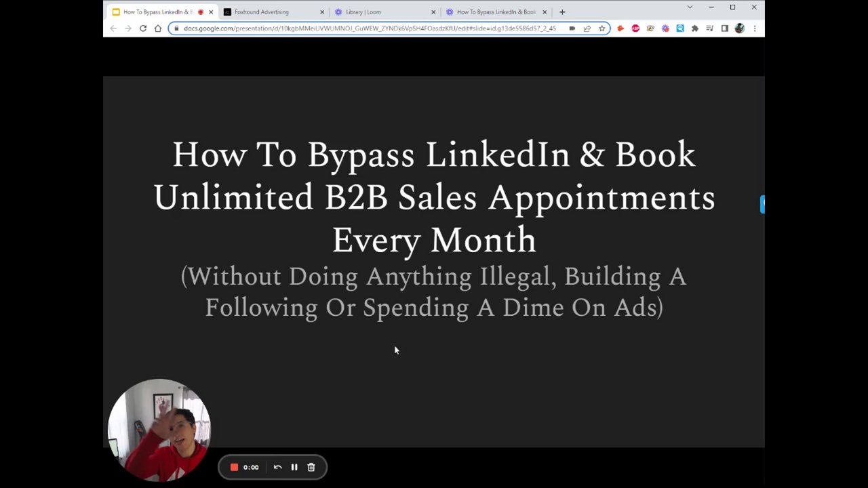Share this page using the share icon
Viewport: 868px width, 488px height.
(x=587, y=28)
